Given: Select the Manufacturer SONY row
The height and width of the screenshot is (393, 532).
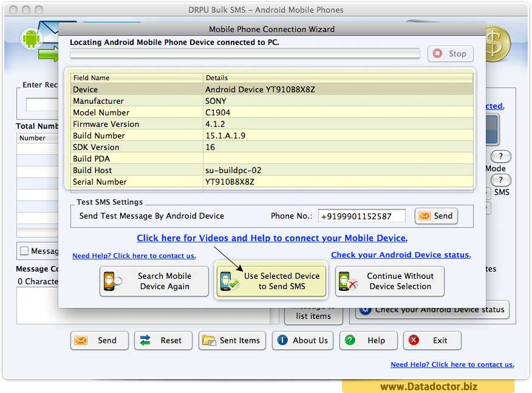Looking at the screenshot, I should 271,101.
